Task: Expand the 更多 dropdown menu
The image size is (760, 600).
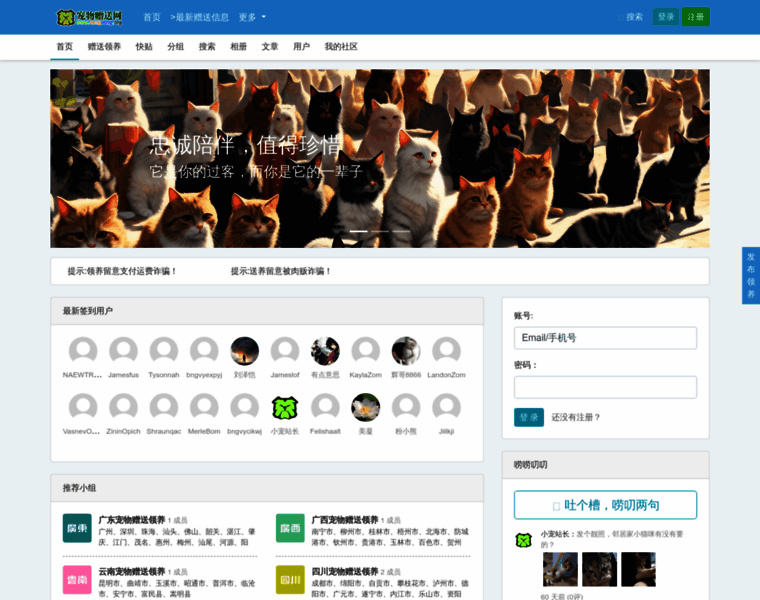Action: click(252, 17)
